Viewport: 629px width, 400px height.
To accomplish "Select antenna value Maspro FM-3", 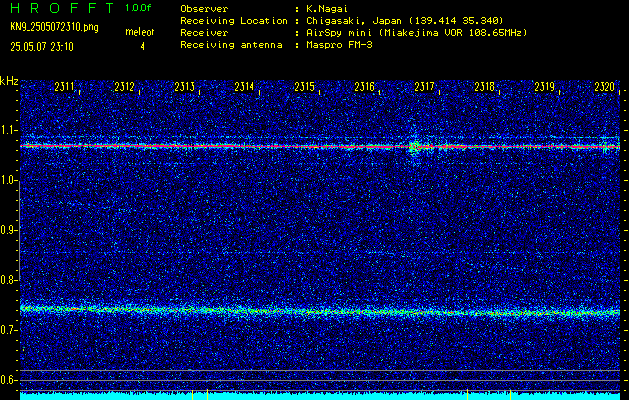I will tap(339, 45).
